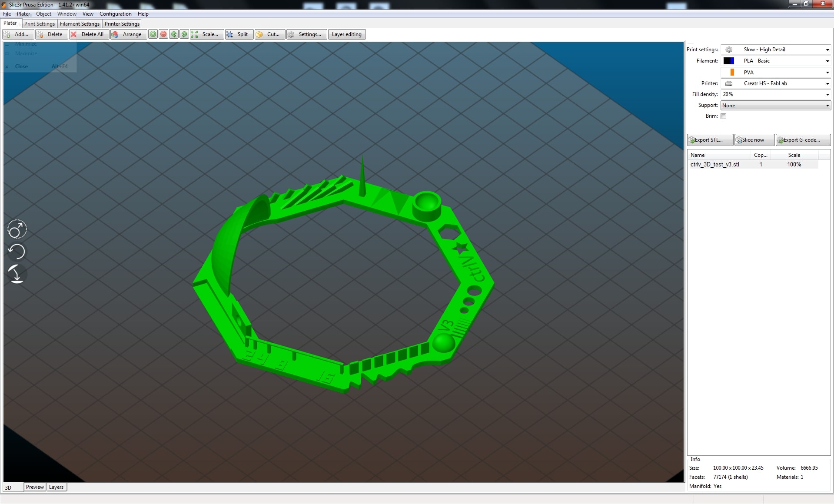This screenshot has width=834, height=504.
Task: Arrange objects on the bed
Action: click(x=128, y=34)
